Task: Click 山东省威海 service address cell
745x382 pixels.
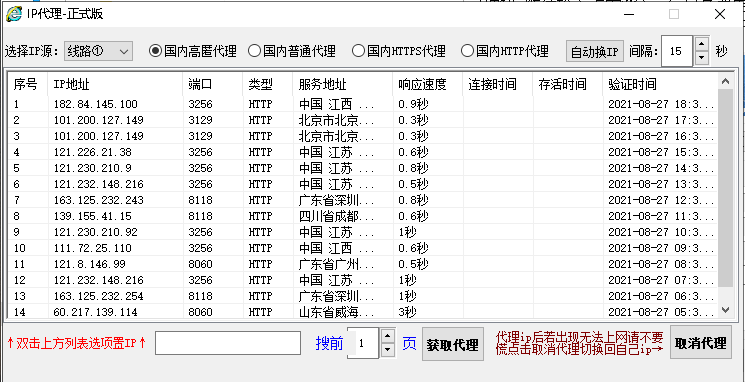Action: click(x=336, y=312)
